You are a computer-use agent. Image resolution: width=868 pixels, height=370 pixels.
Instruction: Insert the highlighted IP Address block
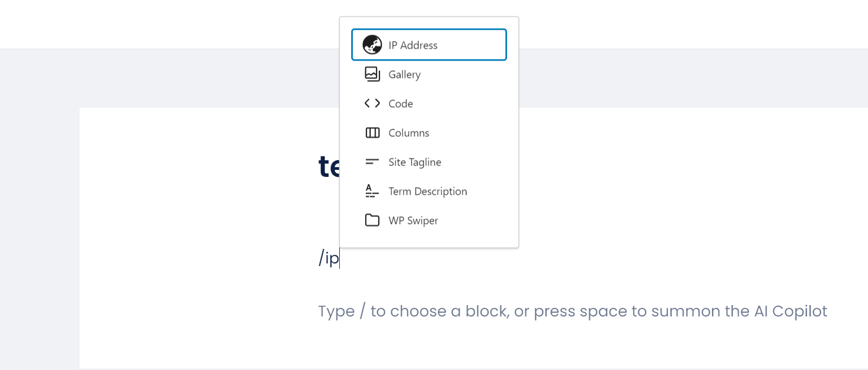[x=429, y=45]
